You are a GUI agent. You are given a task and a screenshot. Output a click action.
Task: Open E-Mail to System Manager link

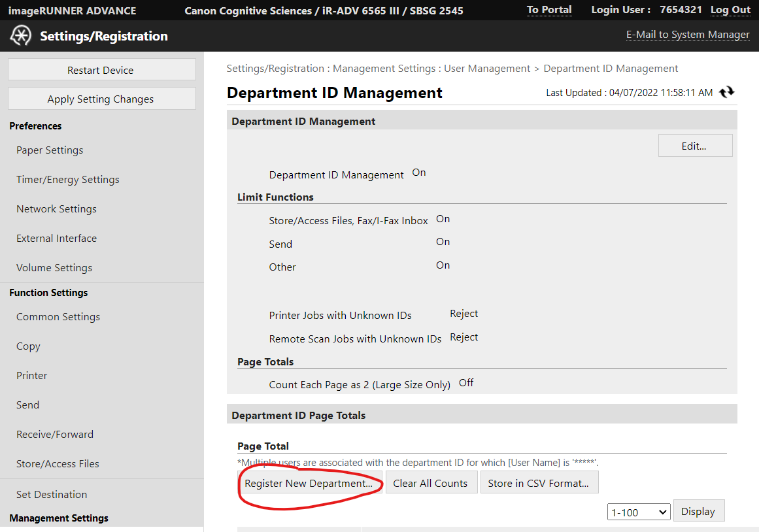[688, 35]
